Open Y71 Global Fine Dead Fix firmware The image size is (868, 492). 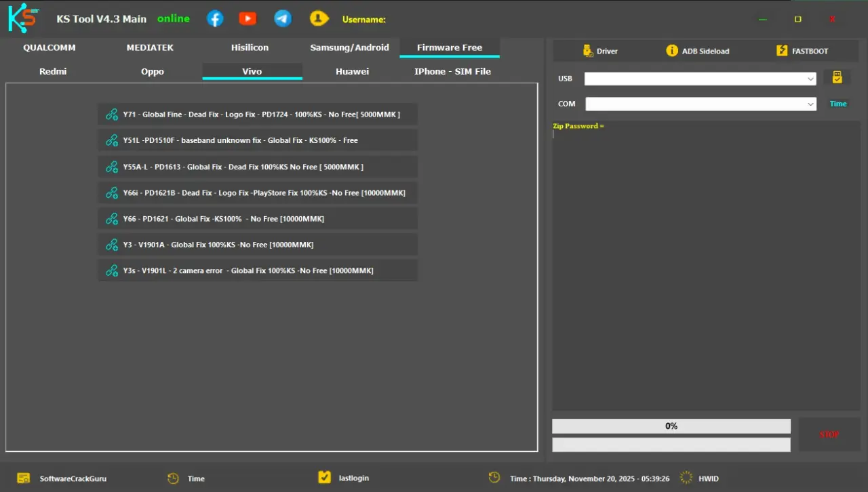pyautogui.click(x=258, y=115)
